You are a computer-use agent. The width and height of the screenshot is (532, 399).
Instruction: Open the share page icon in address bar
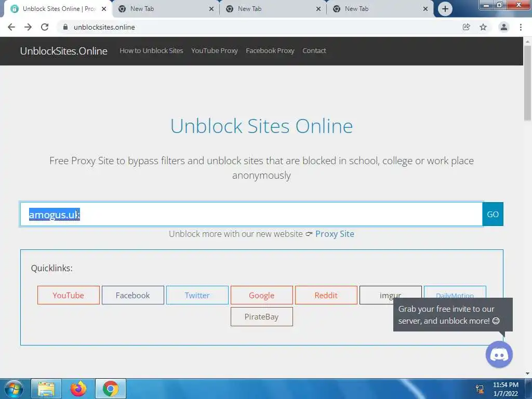(466, 27)
